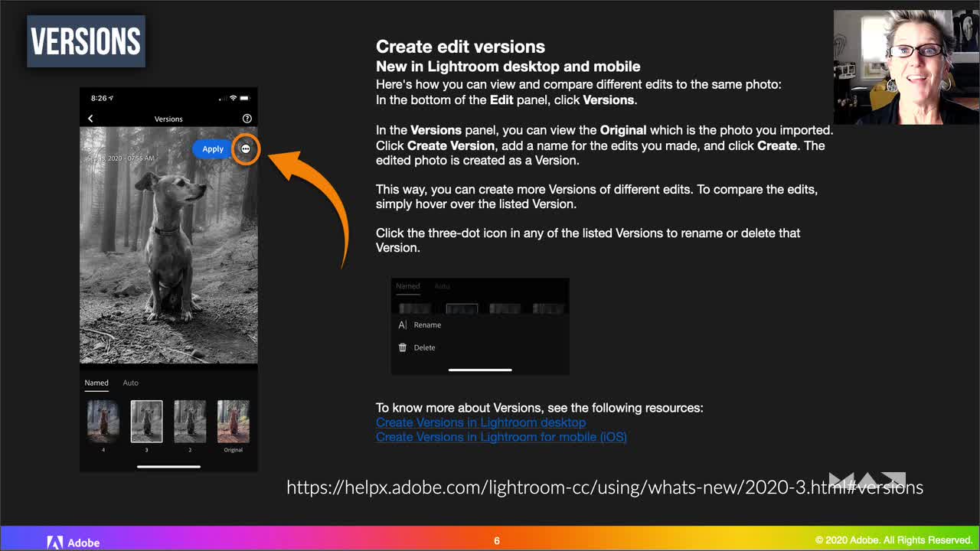980x551 pixels.
Task: Tap the blue Apply button on the photo
Action: [x=213, y=149]
